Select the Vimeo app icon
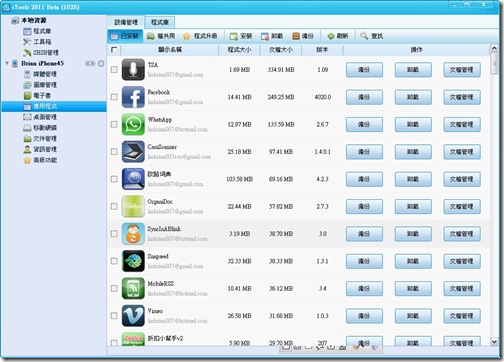504x362 pixels. click(x=133, y=315)
